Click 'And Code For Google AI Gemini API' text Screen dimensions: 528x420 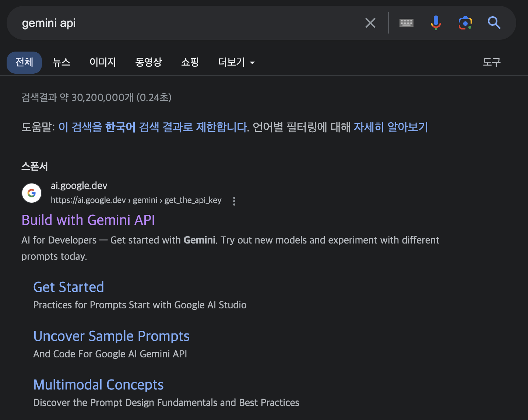pyautogui.click(x=110, y=354)
